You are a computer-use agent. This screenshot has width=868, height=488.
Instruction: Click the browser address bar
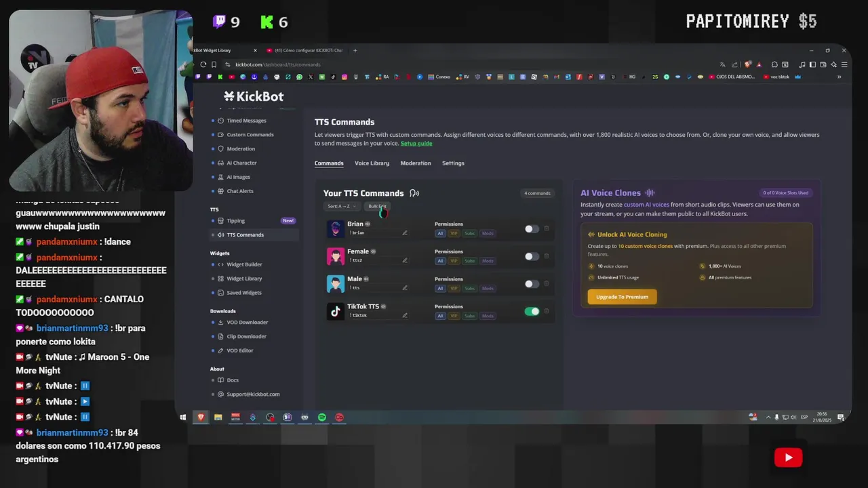468,64
